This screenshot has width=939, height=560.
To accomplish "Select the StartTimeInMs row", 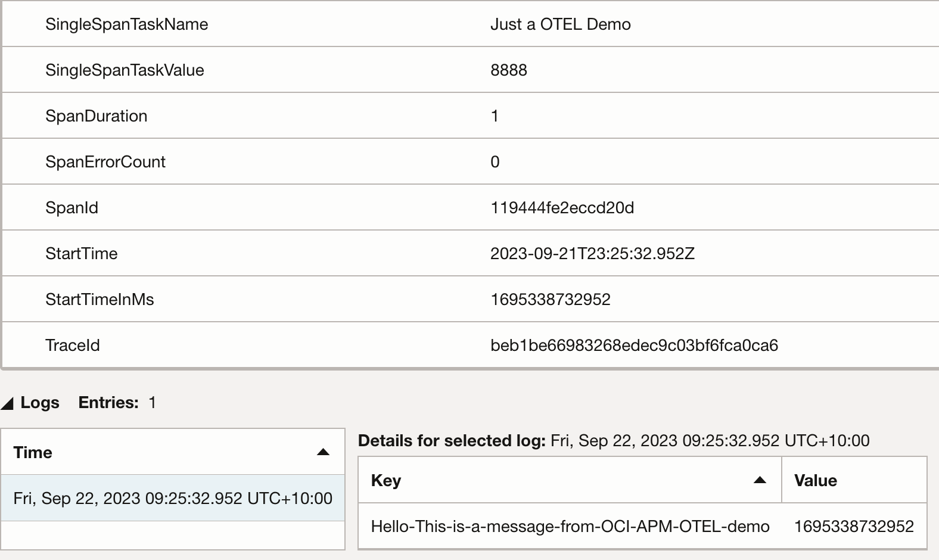I will click(x=100, y=298).
